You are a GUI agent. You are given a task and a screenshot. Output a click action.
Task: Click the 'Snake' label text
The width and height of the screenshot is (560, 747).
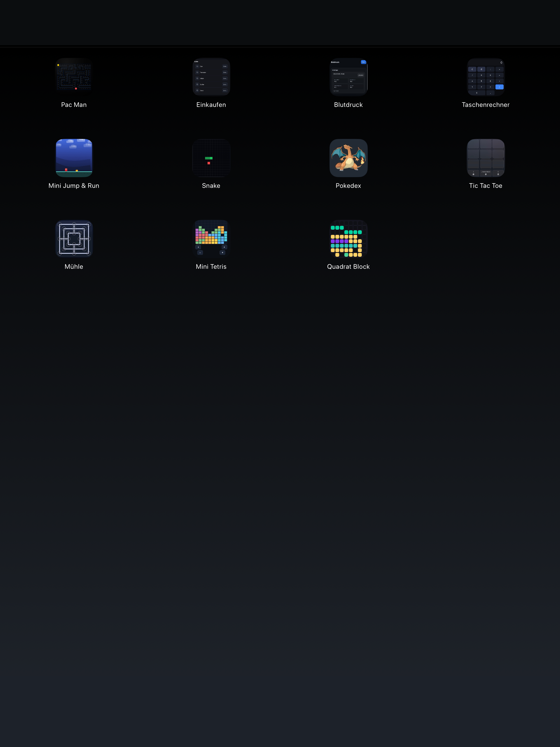click(211, 186)
